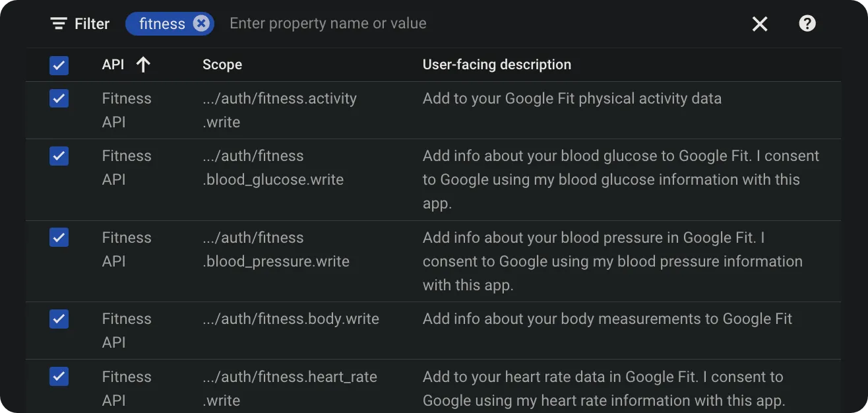Click the 'Add to your Google Fit physical activity data' row
The height and width of the screenshot is (413, 868).
pos(433,110)
